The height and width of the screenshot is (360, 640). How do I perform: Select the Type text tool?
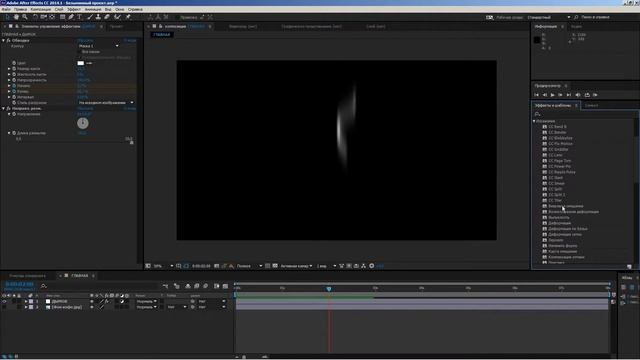pyautogui.click(x=80, y=17)
